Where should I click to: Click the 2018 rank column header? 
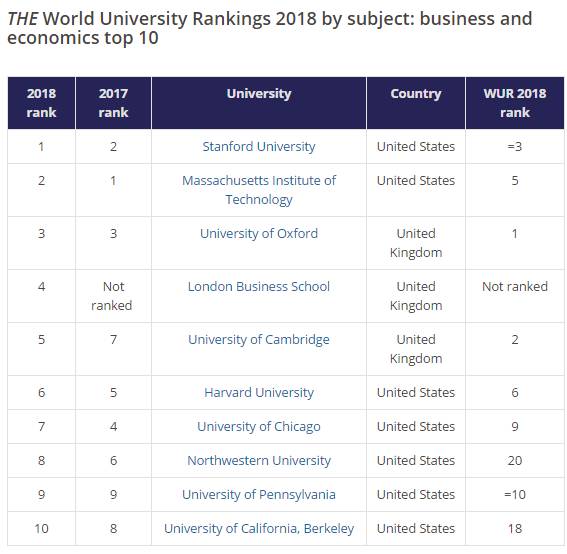pyautogui.click(x=41, y=103)
